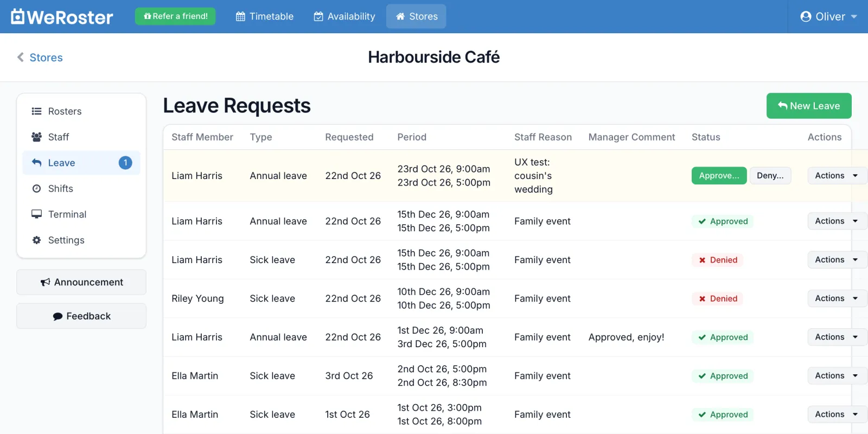This screenshot has height=434, width=868.
Task: Open the Timetable tab
Action: 265,16
